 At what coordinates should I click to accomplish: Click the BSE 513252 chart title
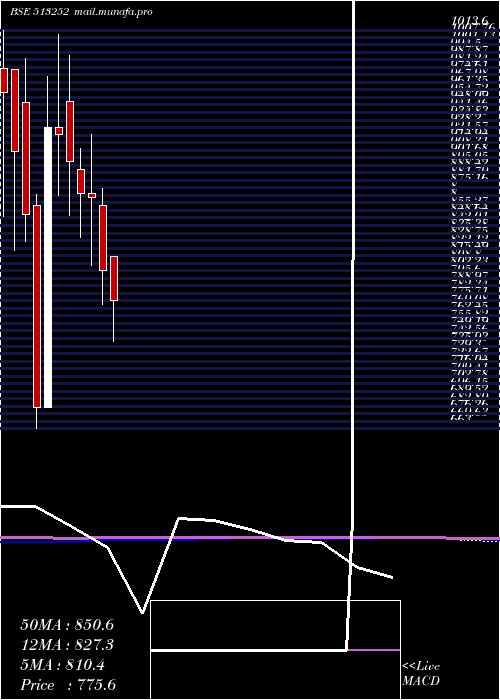(x=39, y=12)
